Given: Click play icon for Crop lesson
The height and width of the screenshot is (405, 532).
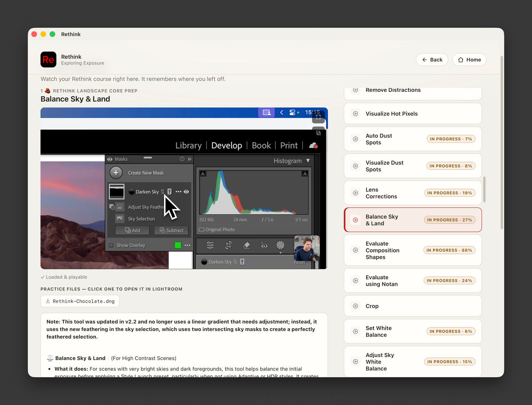Looking at the screenshot, I should 356,306.
